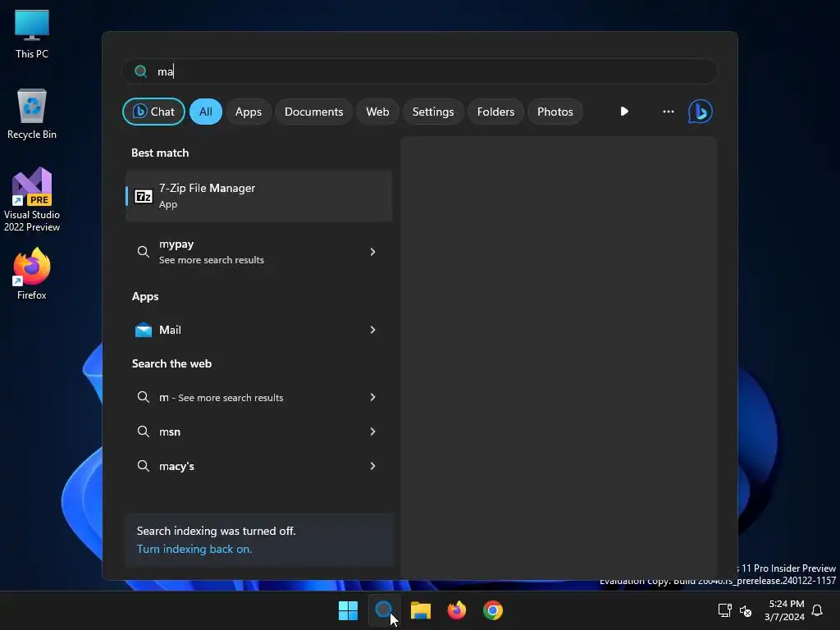Click the magnifier icon beside 'm - See more'
This screenshot has height=630, width=840.
(x=143, y=398)
